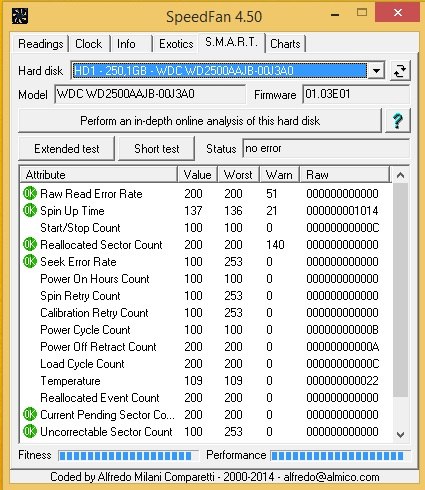This screenshot has height=490, width=425.
Task: Sort by the Value column header
Action: coord(197,175)
